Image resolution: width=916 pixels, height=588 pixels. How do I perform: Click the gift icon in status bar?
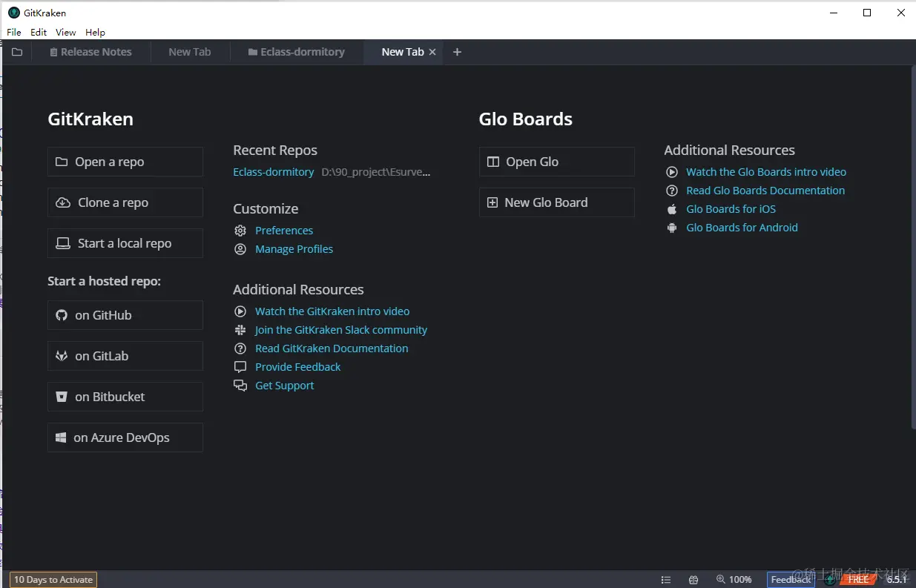(x=693, y=580)
